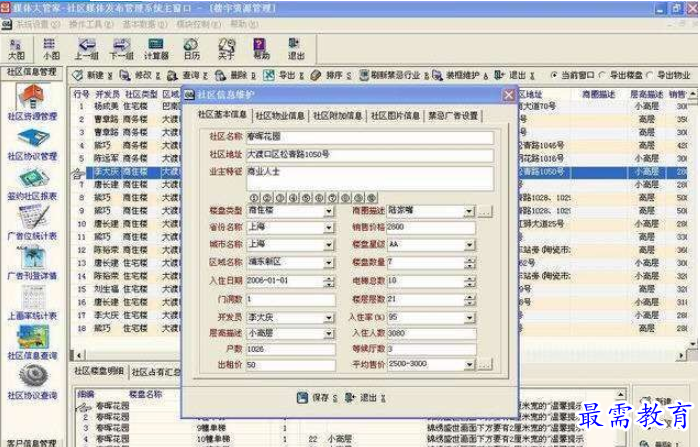Click 修改 in the record toolbar
The width and height of the screenshot is (700, 447).
pyautogui.click(x=140, y=75)
